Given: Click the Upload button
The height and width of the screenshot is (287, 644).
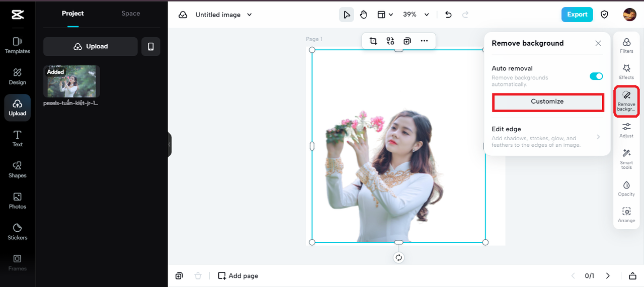Looking at the screenshot, I should (x=91, y=46).
